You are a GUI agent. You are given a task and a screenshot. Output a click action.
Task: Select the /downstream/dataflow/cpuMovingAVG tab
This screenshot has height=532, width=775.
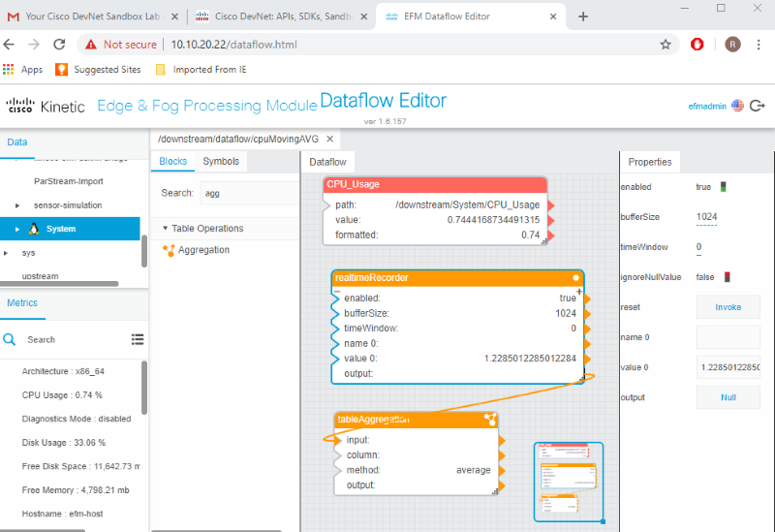(x=238, y=139)
